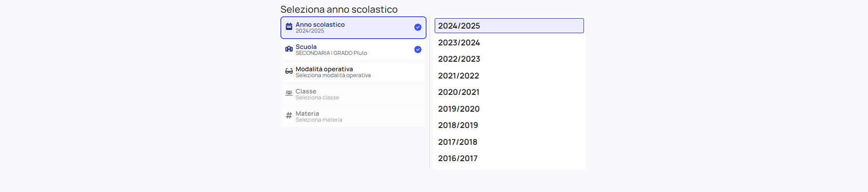Click the checkmark badge on the Scuola row
868x192 pixels.
(x=418, y=49)
